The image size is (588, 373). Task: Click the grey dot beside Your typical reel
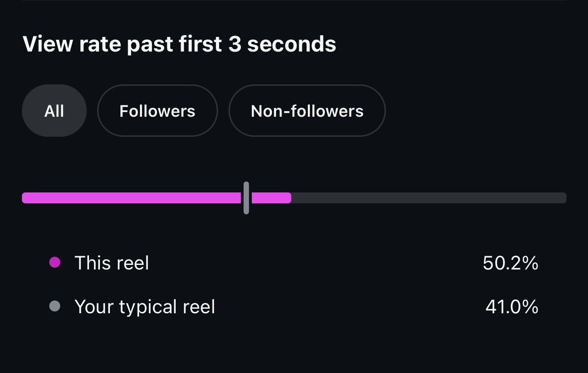click(x=55, y=306)
